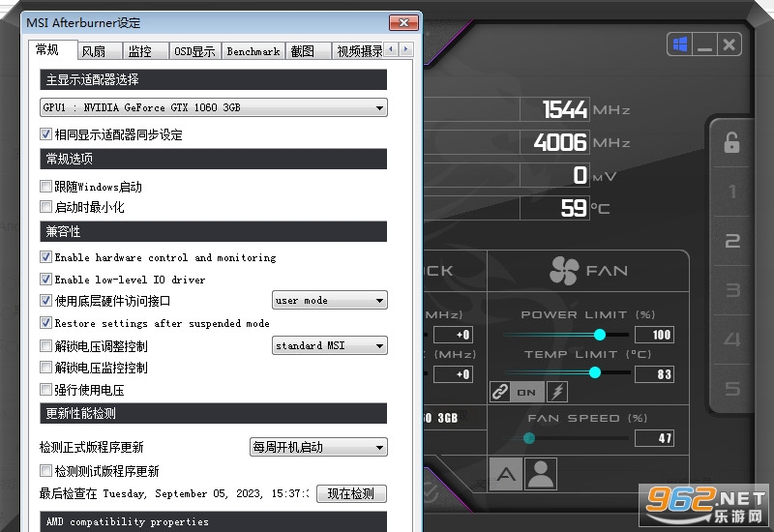Toggle the ON button in the fan panel
This screenshot has width=774, height=532.
coord(526,392)
